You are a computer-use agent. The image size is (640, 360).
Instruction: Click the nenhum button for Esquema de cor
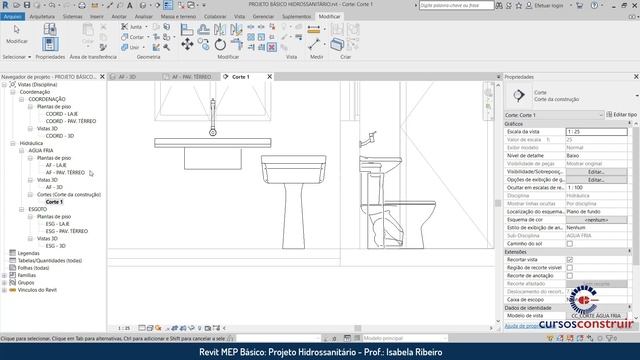596,220
